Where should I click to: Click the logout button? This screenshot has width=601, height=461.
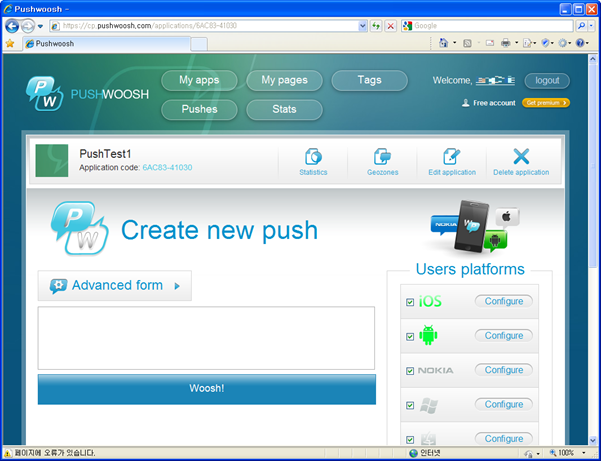click(x=547, y=80)
